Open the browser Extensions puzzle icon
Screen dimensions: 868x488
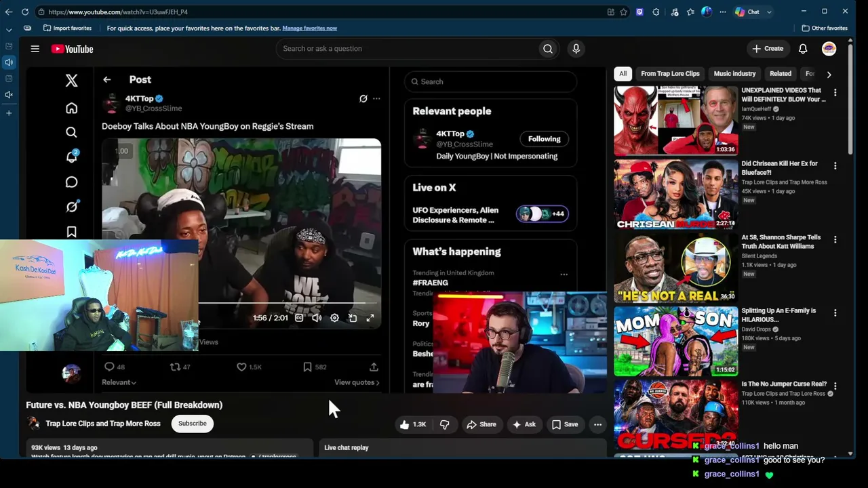[656, 12]
